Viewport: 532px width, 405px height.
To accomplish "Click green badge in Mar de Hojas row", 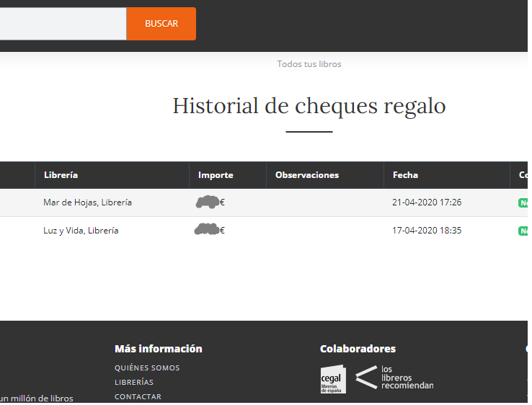I will pos(523,202).
